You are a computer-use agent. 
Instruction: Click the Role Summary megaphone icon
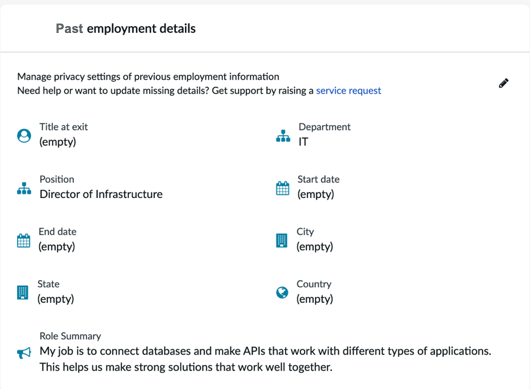24,353
